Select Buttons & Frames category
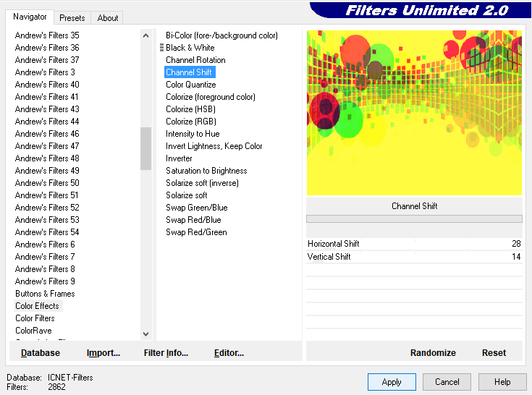The height and width of the screenshot is (395, 532). pos(45,294)
